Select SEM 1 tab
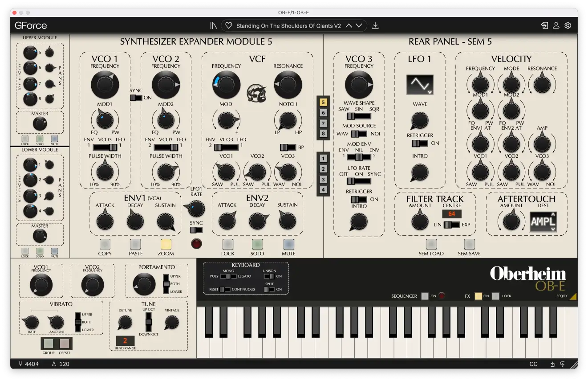This screenshot has height=381, width=588. 324,158
